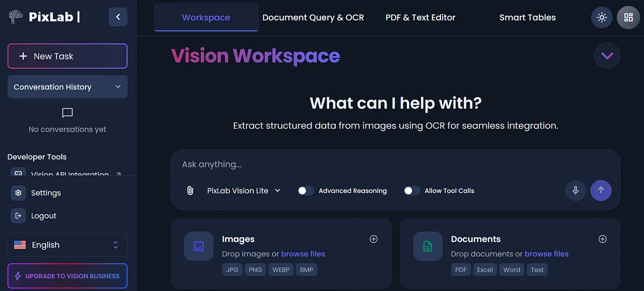Click the Logout icon

[x=18, y=215]
